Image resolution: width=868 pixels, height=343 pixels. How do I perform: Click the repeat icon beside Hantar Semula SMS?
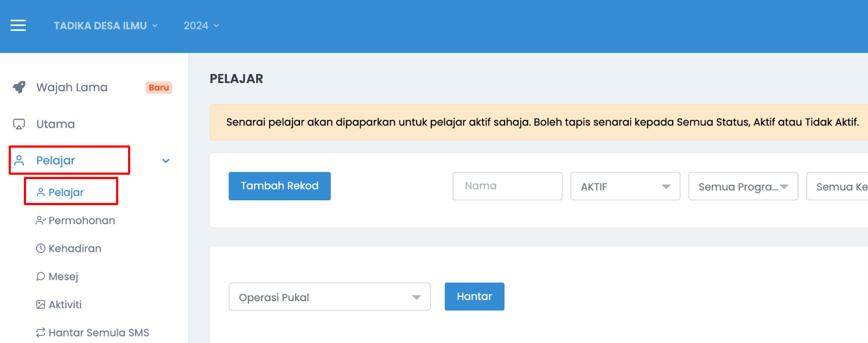[41, 333]
